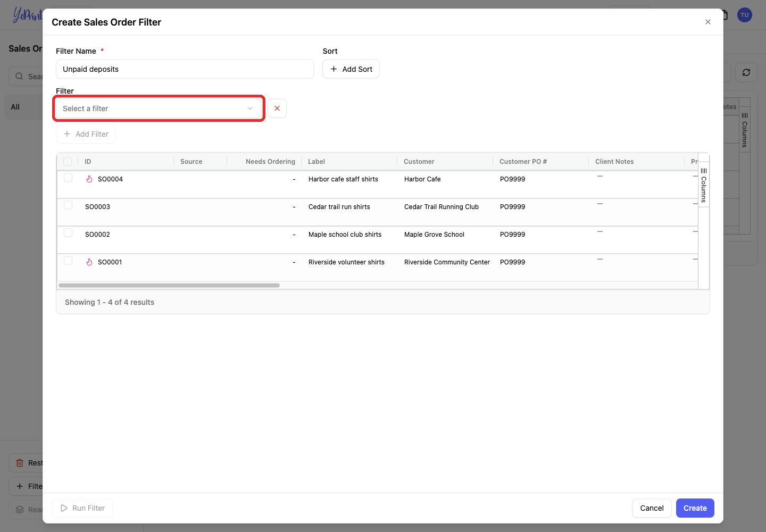Click the Riverside volunteer shirts label

[x=346, y=262]
